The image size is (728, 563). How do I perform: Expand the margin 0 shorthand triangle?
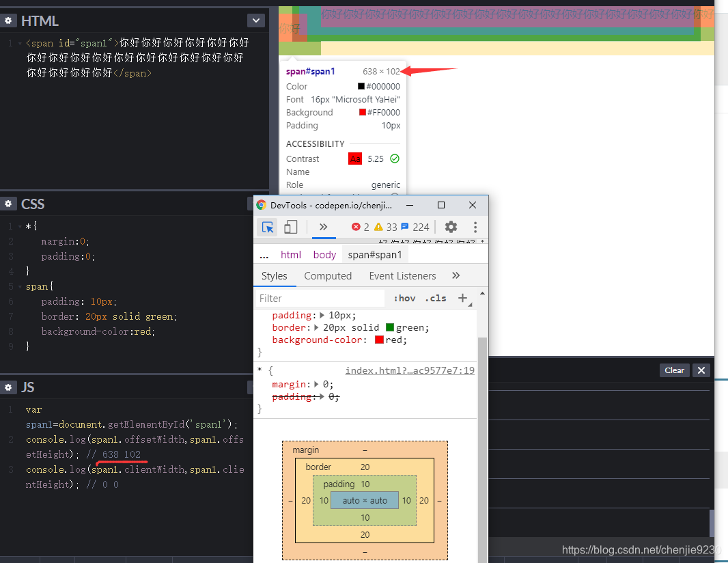pyautogui.click(x=317, y=384)
